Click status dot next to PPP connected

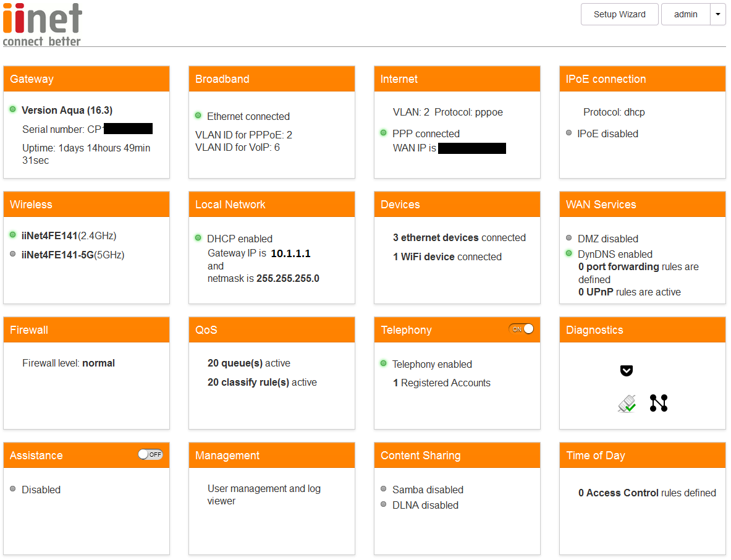(x=384, y=132)
